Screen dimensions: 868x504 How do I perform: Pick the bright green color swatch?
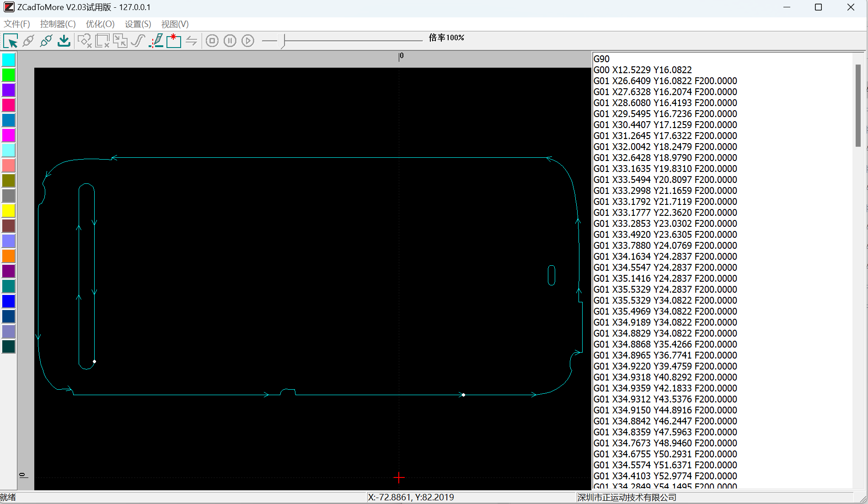click(9, 75)
